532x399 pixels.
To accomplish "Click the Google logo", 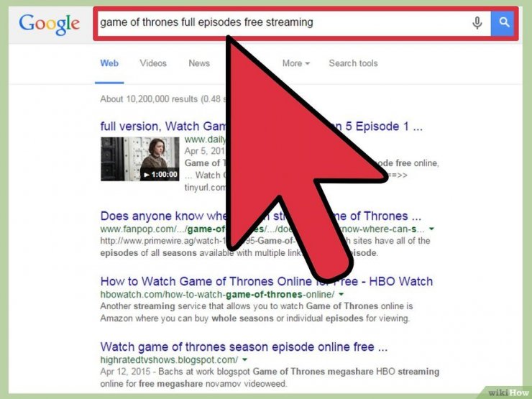I will 49,24.
